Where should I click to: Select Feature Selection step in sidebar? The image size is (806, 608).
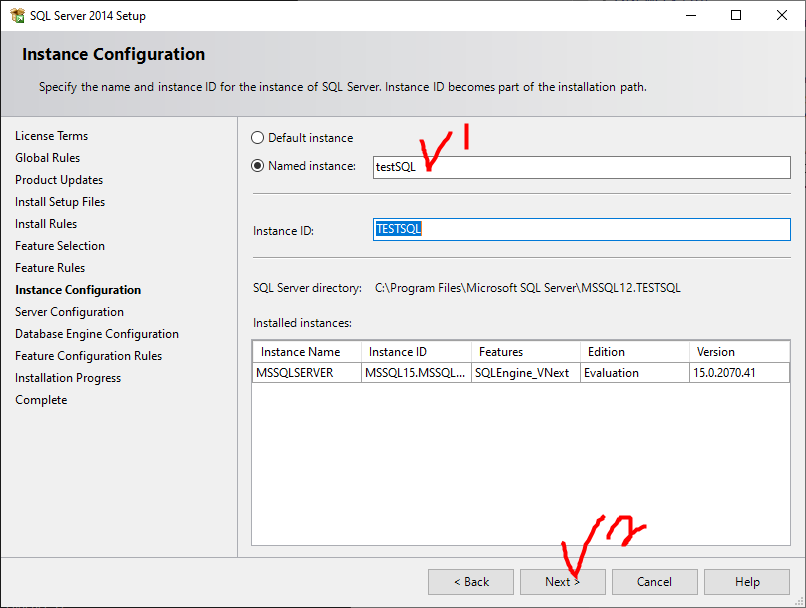point(60,246)
